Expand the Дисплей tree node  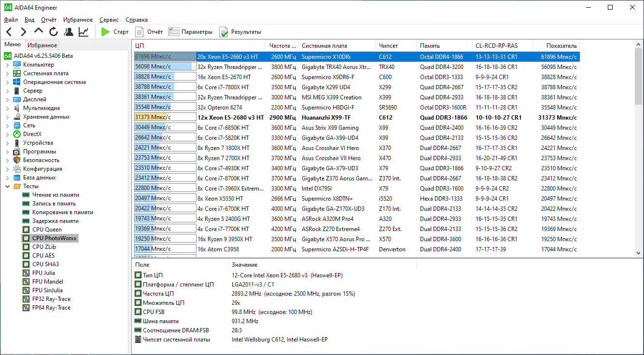(7, 99)
